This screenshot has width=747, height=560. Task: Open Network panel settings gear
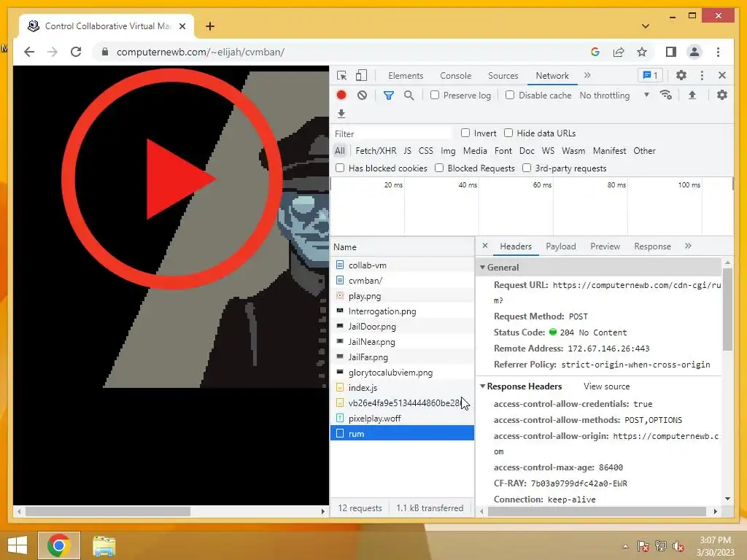click(x=722, y=95)
